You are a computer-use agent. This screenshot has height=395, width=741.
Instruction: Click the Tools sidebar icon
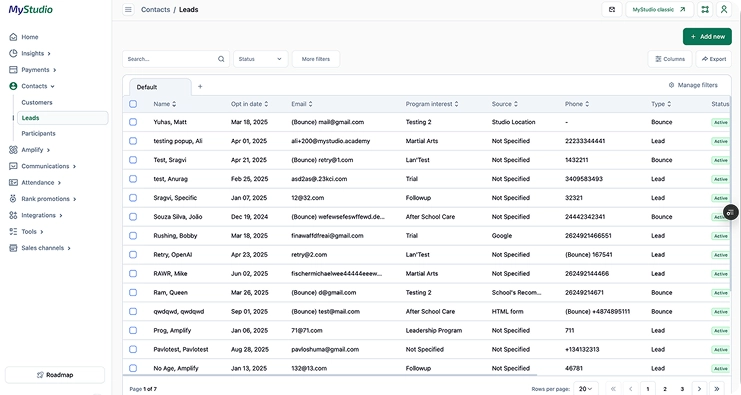[x=13, y=232]
